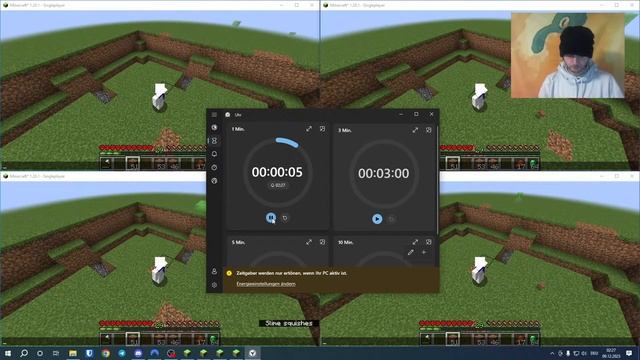Keep the 10 Min. timer on top
The image size is (640, 360).
point(429,242)
